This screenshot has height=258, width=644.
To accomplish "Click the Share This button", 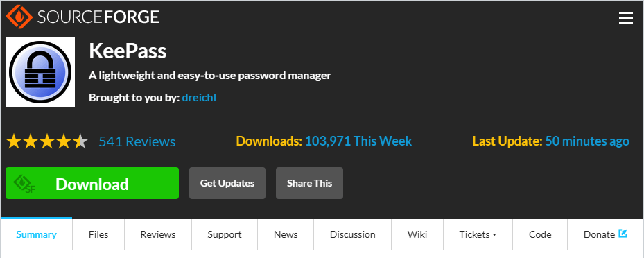I will tap(309, 183).
